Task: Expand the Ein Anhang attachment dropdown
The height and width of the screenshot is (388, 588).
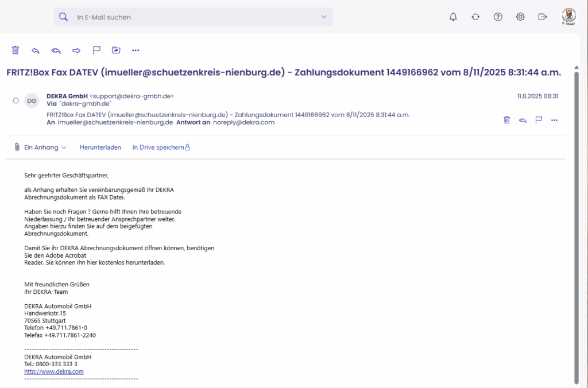Action: point(45,148)
